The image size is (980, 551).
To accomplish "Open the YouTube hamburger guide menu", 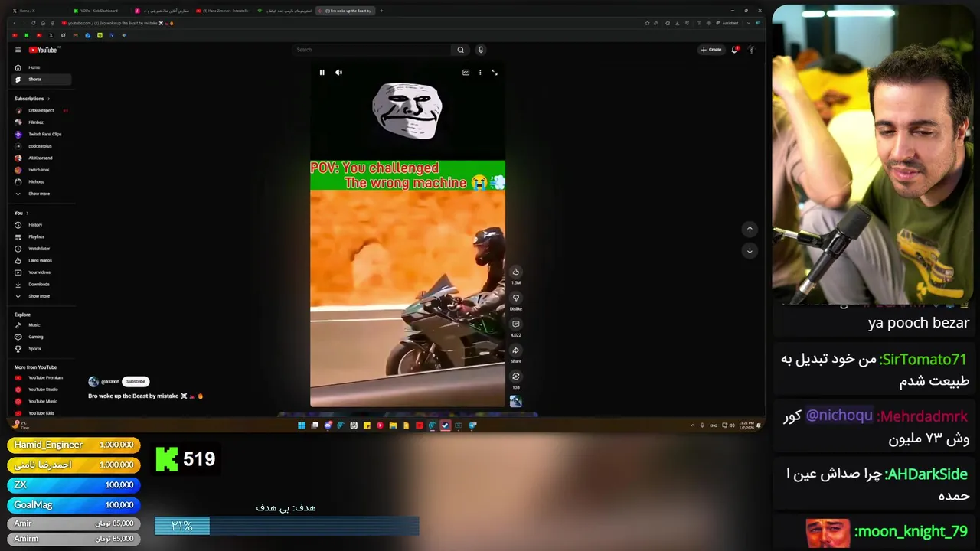I will click(18, 50).
